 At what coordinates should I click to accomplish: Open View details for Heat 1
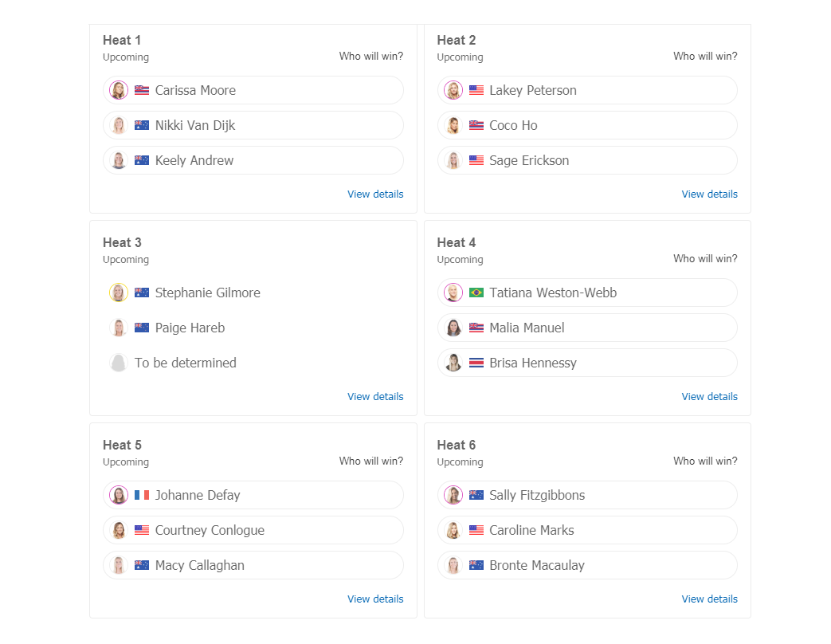pos(375,194)
